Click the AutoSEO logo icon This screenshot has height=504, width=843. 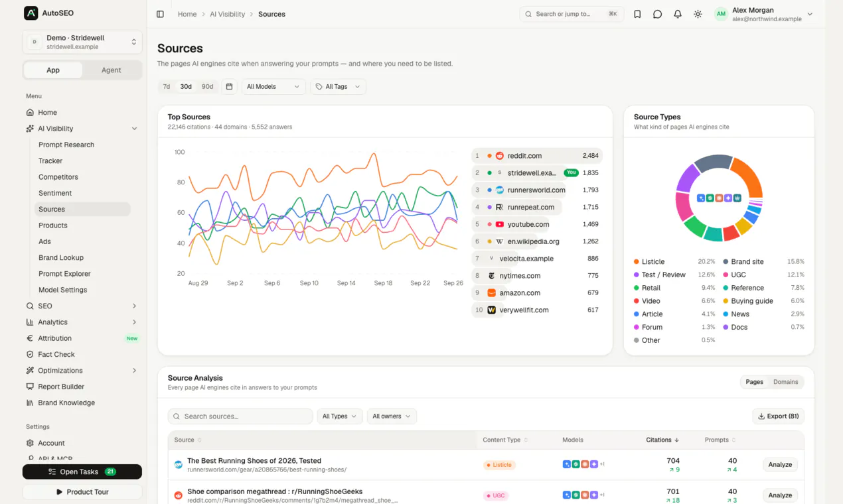pyautogui.click(x=31, y=13)
